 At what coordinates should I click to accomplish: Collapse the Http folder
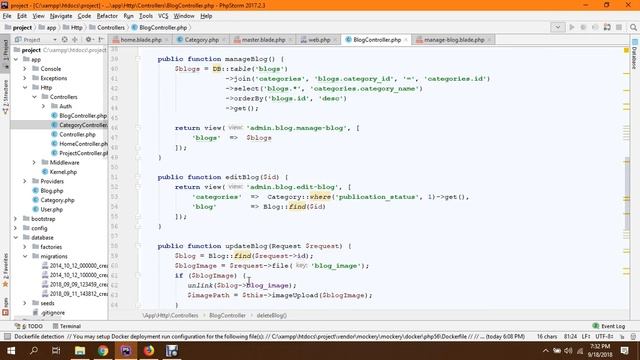coord(25,87)
